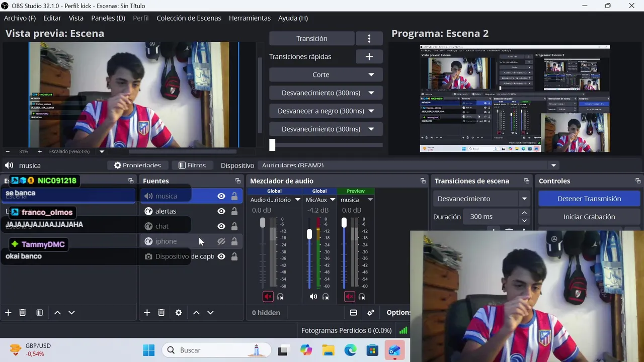
Task: Toggle the mixer layout icon
Action: point(353,313)
